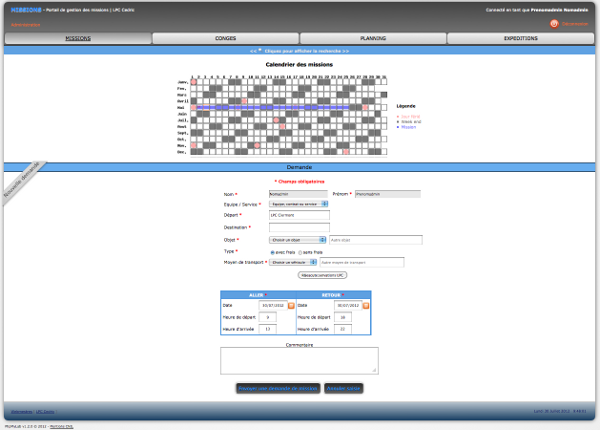600x430 pixels.
Task: Open the Retour date calendar picker icon
Action: coord(363,306)
